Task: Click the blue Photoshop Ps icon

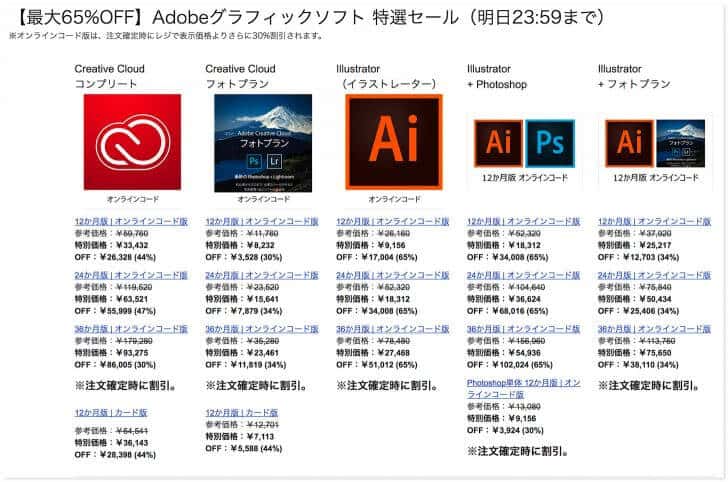Action: pos(550,143)
